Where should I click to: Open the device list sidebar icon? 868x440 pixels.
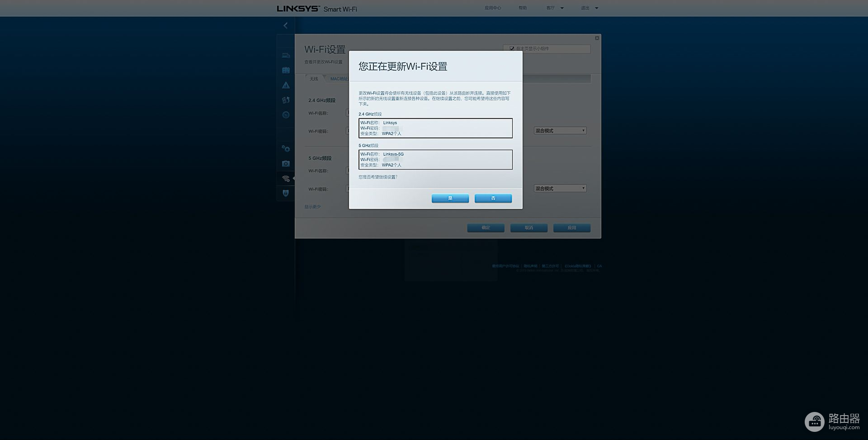[x=286, y=56]
